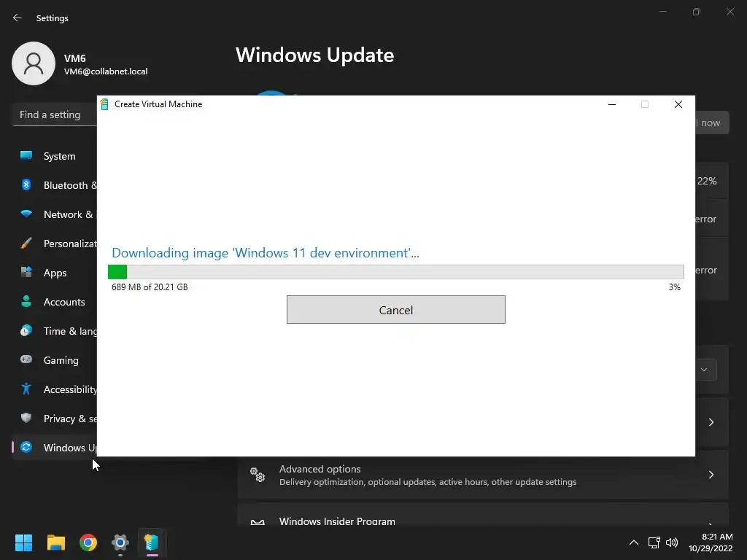This screenshot has width=747, height=560.
Task: Close the Create Virtual Machine window
Action: click(678, 104)
